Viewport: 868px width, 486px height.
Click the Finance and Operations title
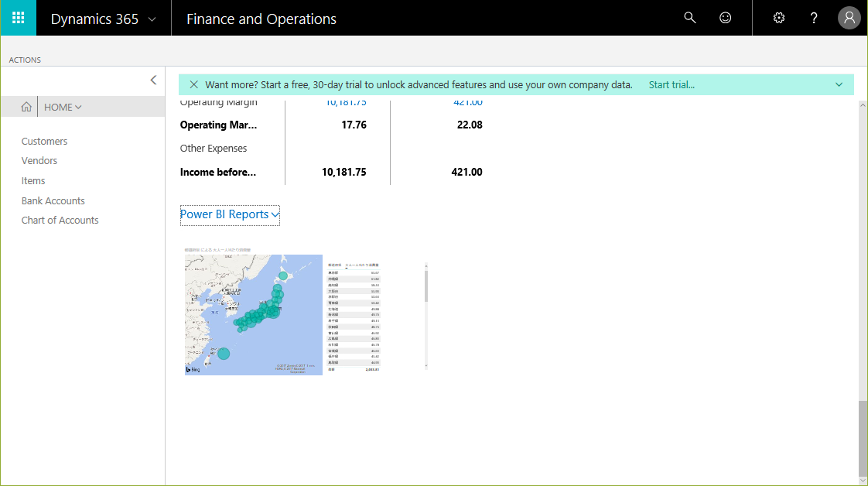[261, 19]
